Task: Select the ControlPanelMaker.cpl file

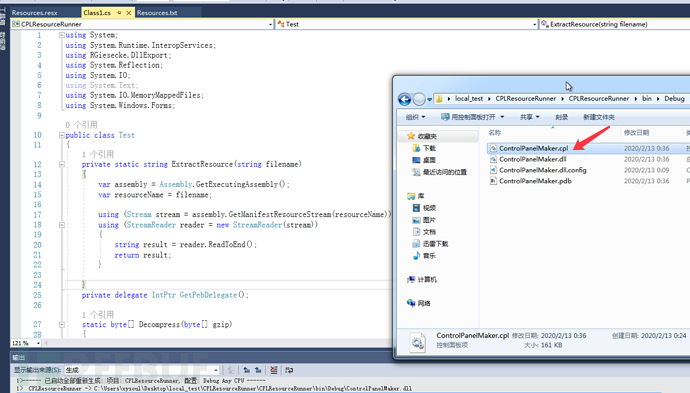Action: coord(533,148)
